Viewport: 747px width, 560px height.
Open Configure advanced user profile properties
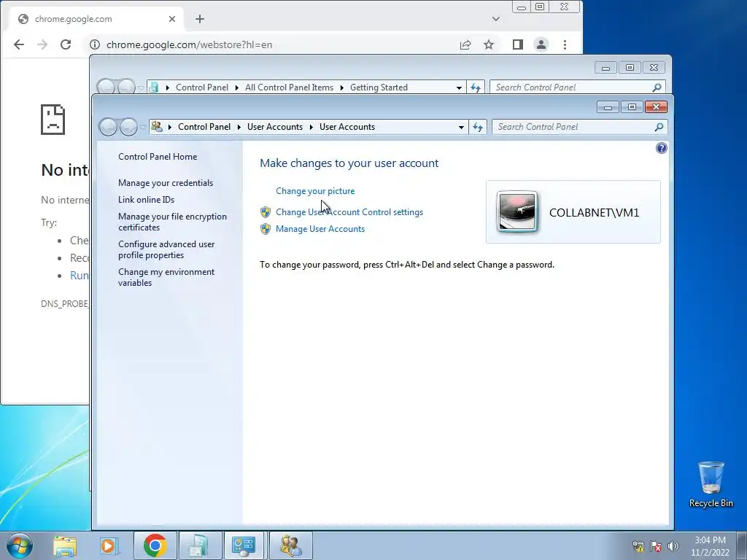point(166,249)
